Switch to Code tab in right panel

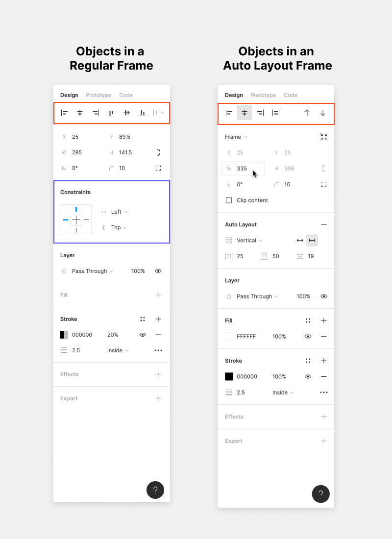[x=291, y=95]
